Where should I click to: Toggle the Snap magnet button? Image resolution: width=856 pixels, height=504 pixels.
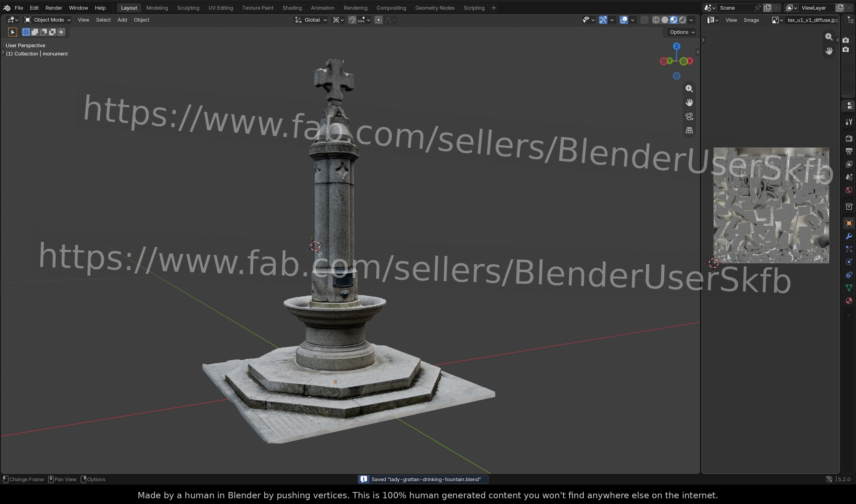[x=352, y=20]
